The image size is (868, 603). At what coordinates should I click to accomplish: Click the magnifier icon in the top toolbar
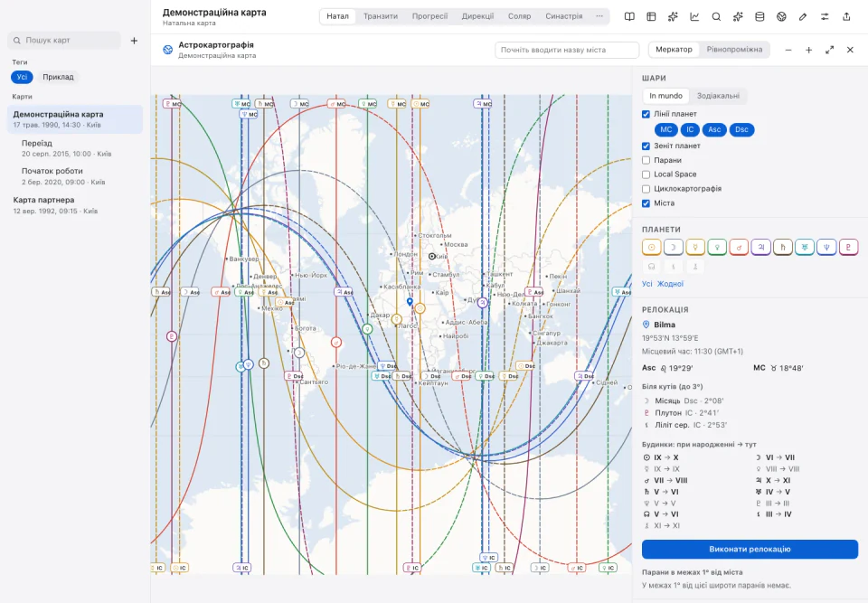[716, 16]
